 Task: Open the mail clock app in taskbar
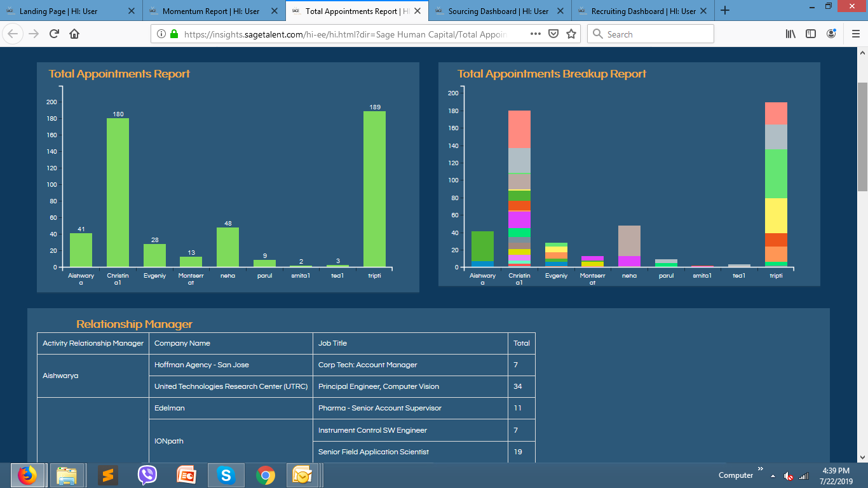tap(302, 475)
